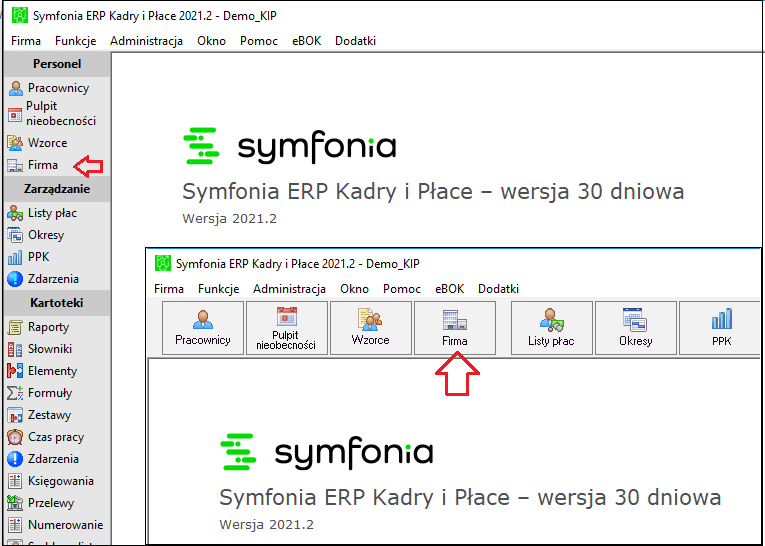Select Księgowania in the sidebar list
The image size is (765, 546).
[51, 481]
